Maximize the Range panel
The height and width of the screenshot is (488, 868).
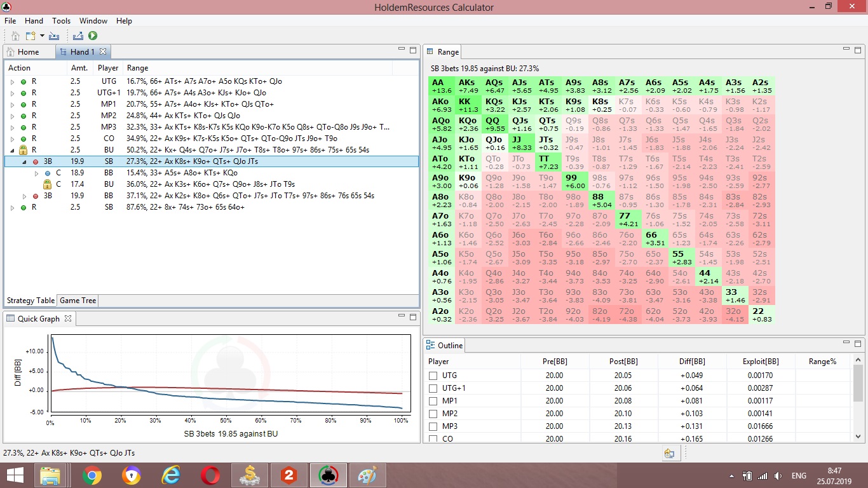(857, 50)
